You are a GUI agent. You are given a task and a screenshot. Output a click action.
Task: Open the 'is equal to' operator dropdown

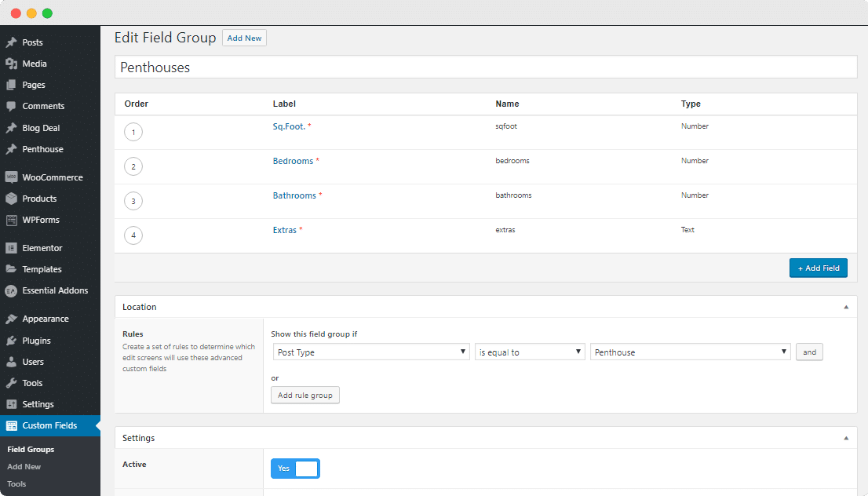530,352
